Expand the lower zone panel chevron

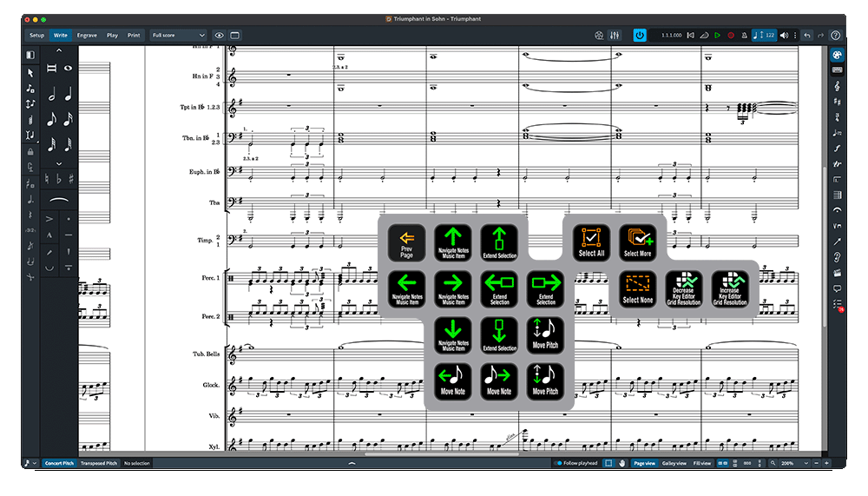pos(352,463)
